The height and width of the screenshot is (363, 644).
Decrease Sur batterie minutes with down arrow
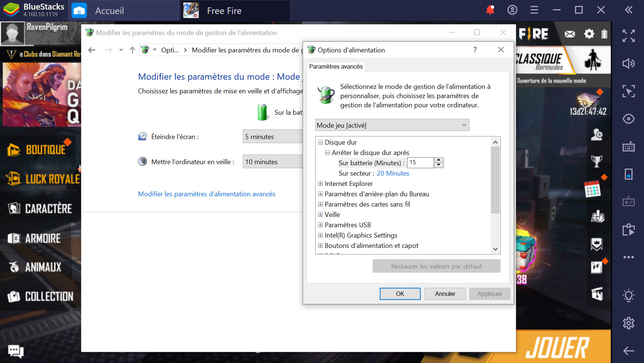[x=438, y=165]
